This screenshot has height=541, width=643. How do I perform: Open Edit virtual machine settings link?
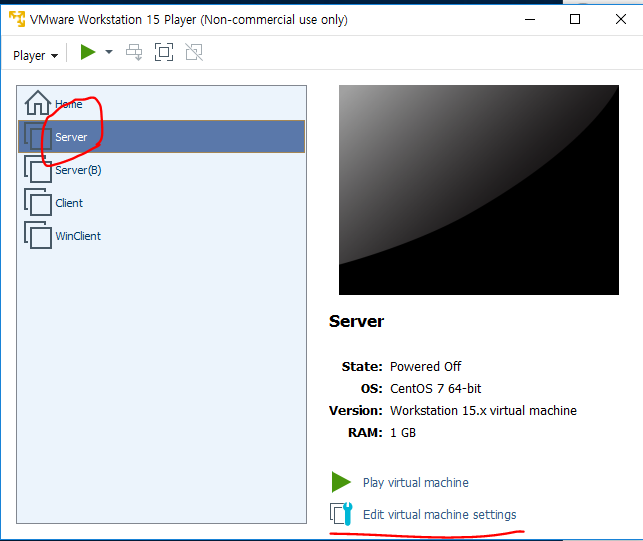coord(439,514)
